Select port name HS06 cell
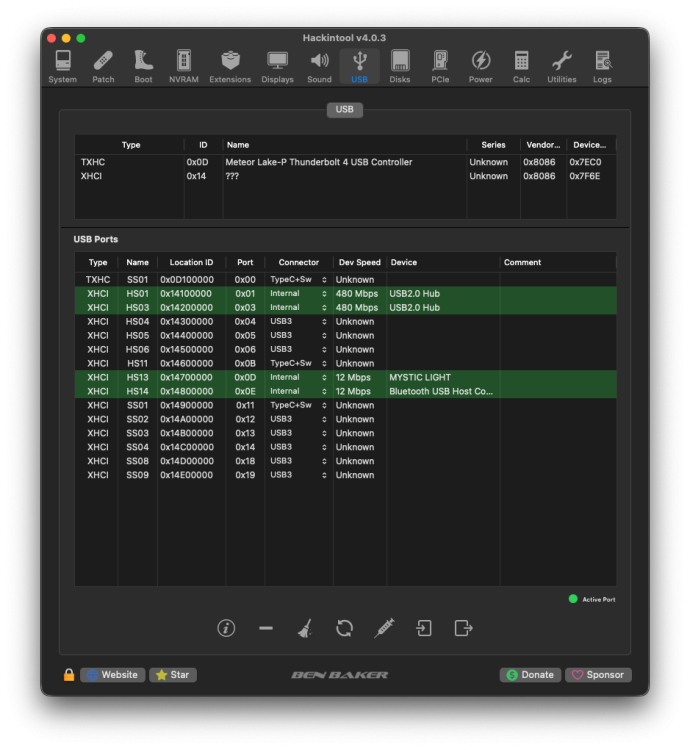The width and height of the screenshot is (690, 750). pyautogui.click(x=137, y=349)
